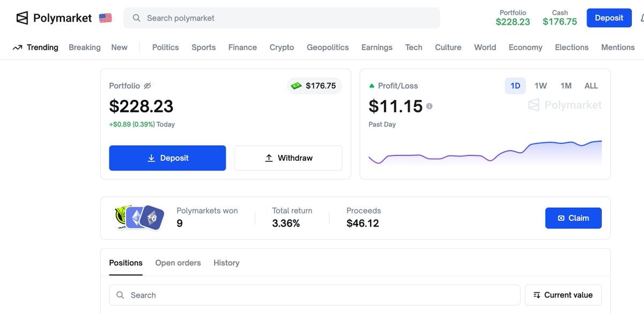Viewport: 644px width, 314px height.
Task: Open the Culture category
Action: pos(448,47)
